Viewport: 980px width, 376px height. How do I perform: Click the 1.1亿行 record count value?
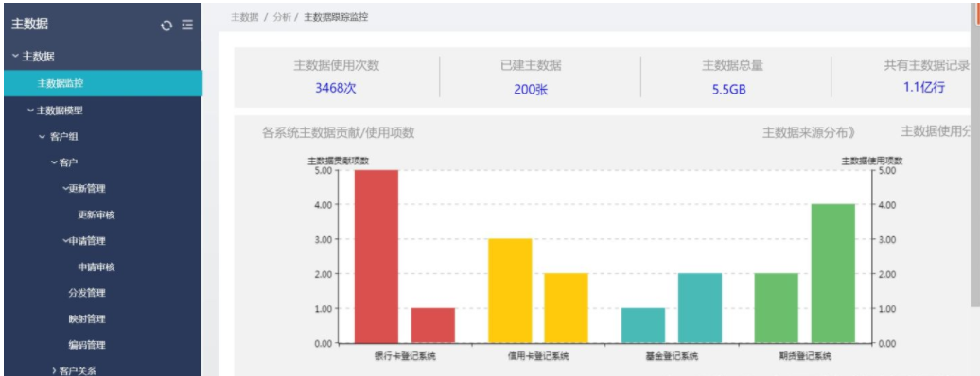924,88
